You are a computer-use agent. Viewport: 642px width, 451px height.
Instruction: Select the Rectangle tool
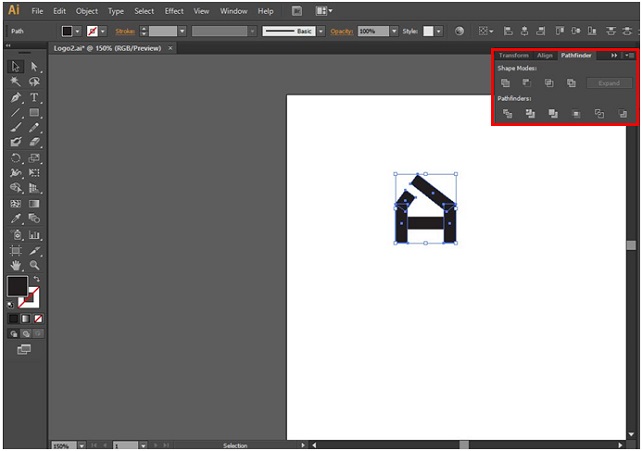pos(34,113)
